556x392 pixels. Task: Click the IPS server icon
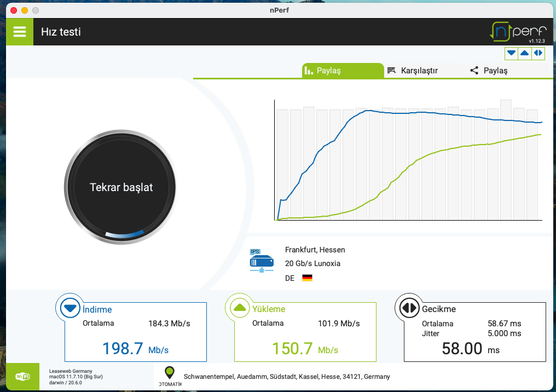coord(262,261)
